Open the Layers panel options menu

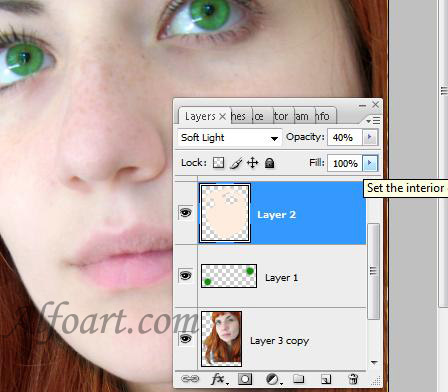pyautogui.click(x=373, y=120)
